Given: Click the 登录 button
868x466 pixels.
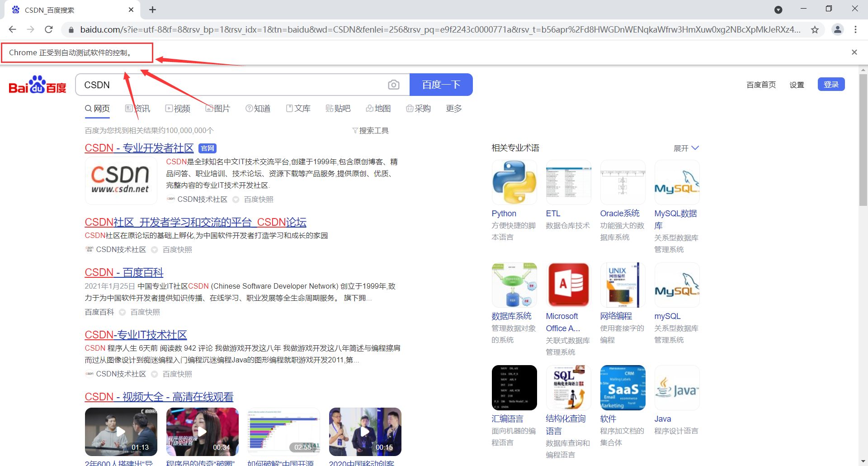Looking at the screenshot, I should tap(831, 84).
